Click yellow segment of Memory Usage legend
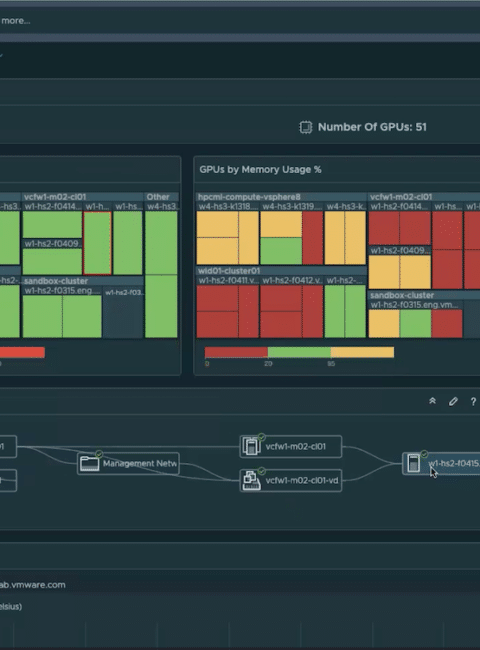Image resolution: width=480 pixels, height=650 pixels. tap(362, 352)
